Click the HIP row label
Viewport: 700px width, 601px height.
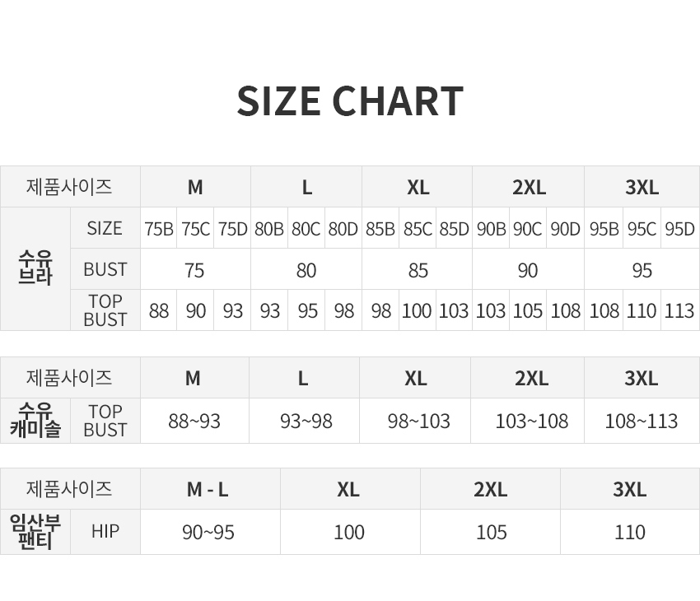point(105,532)
